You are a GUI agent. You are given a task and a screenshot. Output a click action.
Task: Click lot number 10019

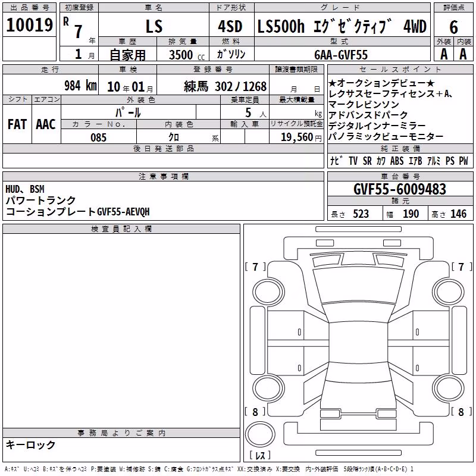pos(29,25)
